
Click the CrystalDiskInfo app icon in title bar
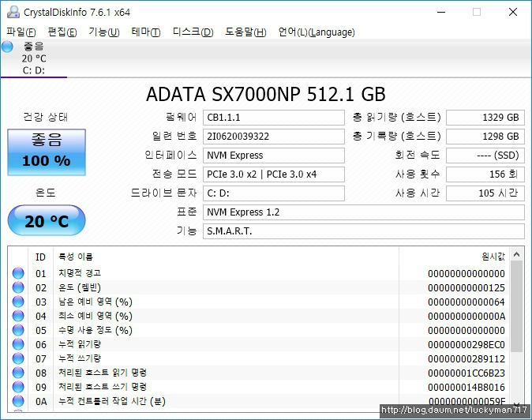[x=13, y=12]
